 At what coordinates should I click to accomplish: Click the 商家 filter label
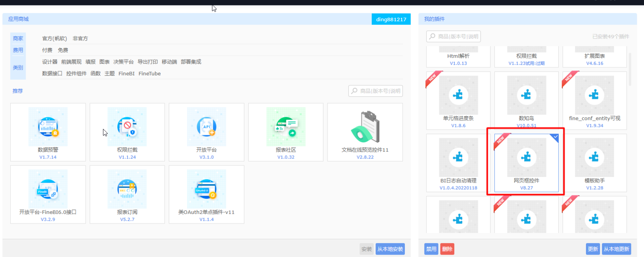tap(18, 39)
